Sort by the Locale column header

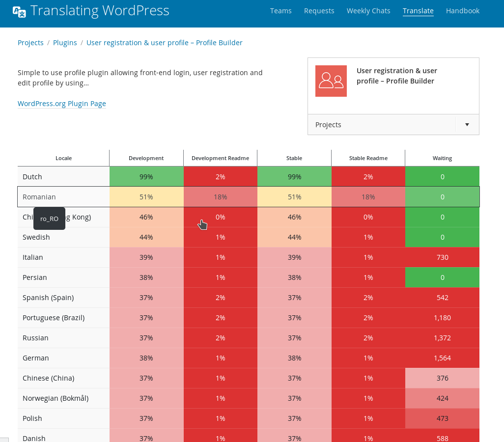click(x=64, y=158)
